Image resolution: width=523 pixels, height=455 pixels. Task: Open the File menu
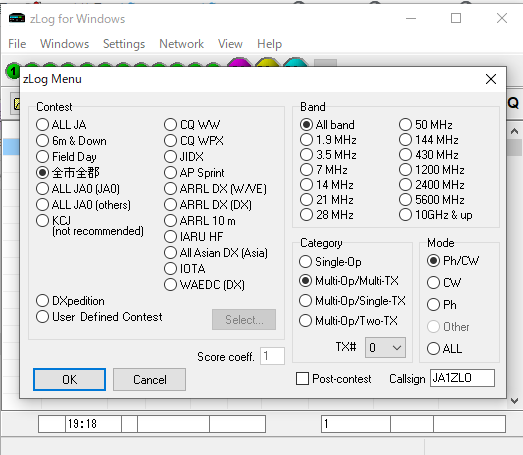point(17,44)
